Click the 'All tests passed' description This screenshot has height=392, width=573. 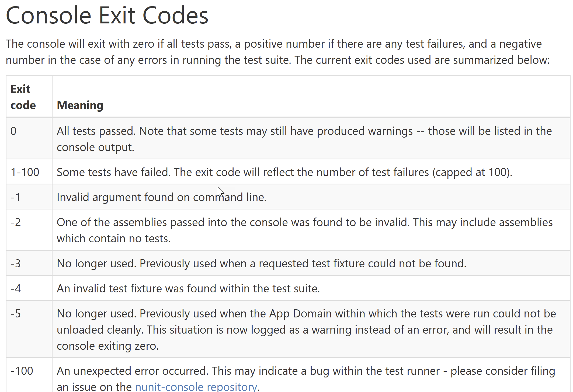(x=304, y=139)
